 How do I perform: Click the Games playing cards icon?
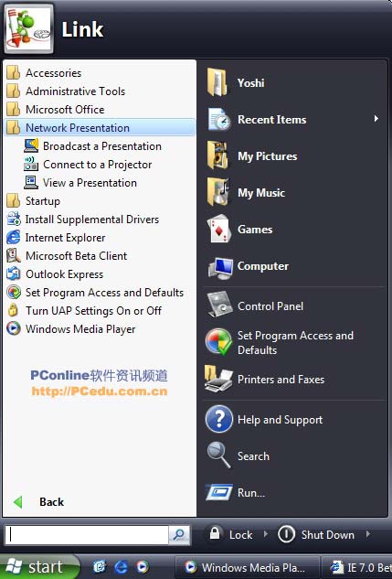(219, 229)
